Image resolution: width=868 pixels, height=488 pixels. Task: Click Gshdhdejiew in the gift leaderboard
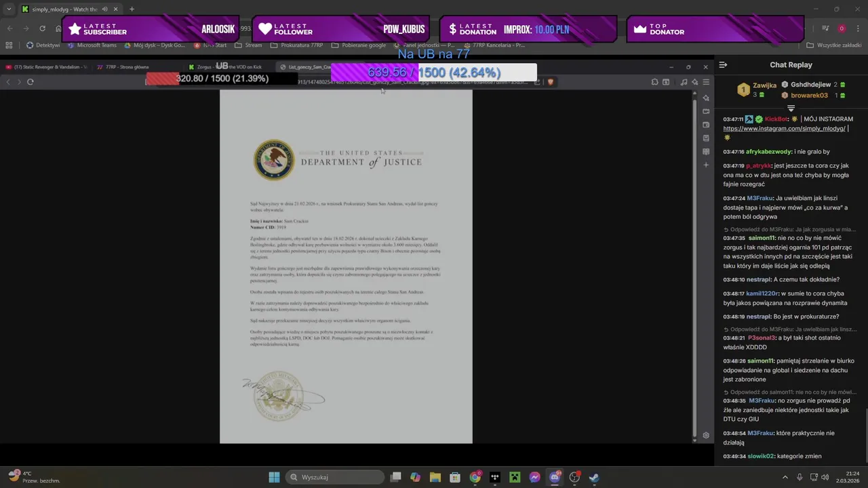tap(810, 85)
